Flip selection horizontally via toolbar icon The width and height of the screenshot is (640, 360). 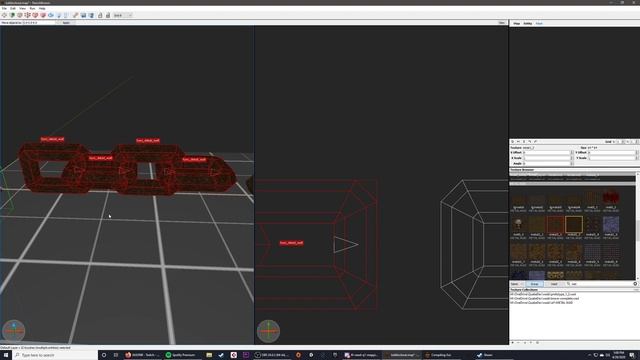83,15
